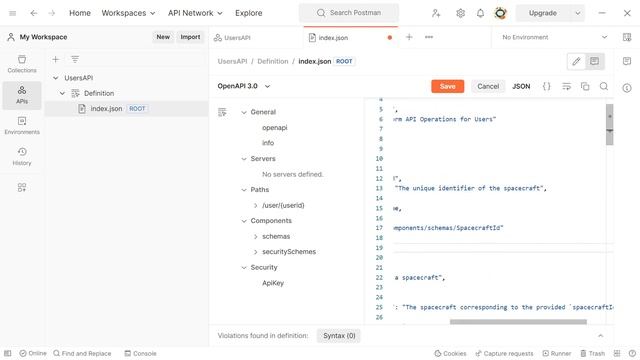Click the beautify curly braces icon
Viewport: 640px width, 360px height.
click(x=547, y=86)
